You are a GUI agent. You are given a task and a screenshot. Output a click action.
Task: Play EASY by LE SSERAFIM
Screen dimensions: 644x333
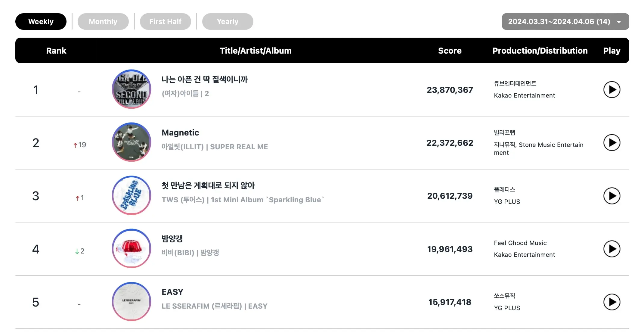pos(611,302)
